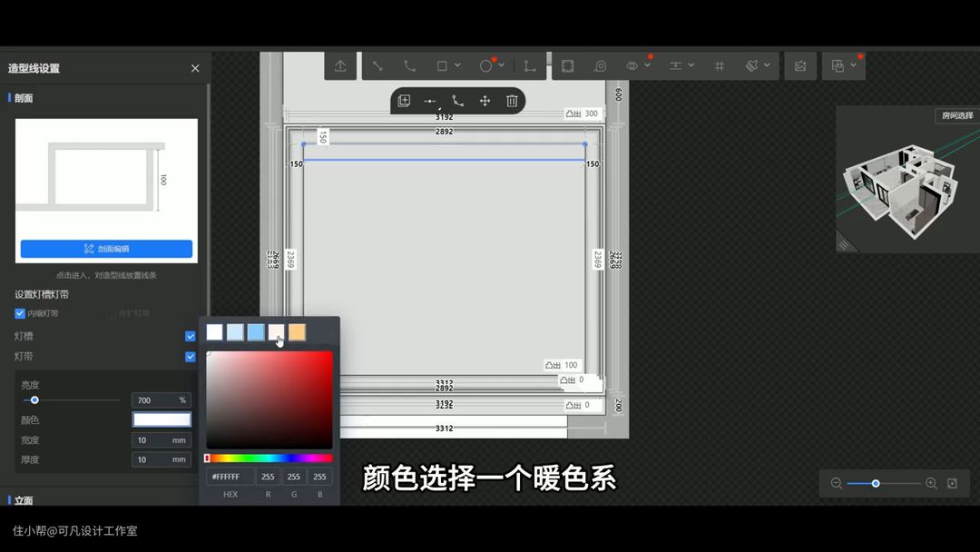Click the red saturation gradient area

pyautogui.click(x=269, y=400)
